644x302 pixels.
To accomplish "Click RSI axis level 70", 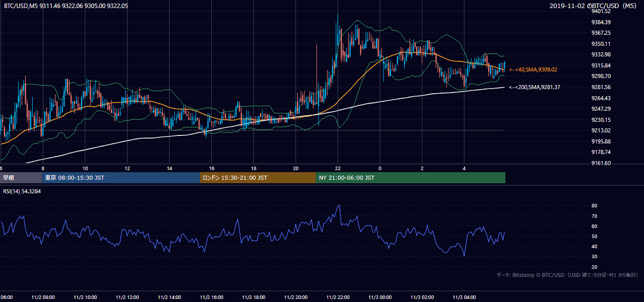I will 595,216.
